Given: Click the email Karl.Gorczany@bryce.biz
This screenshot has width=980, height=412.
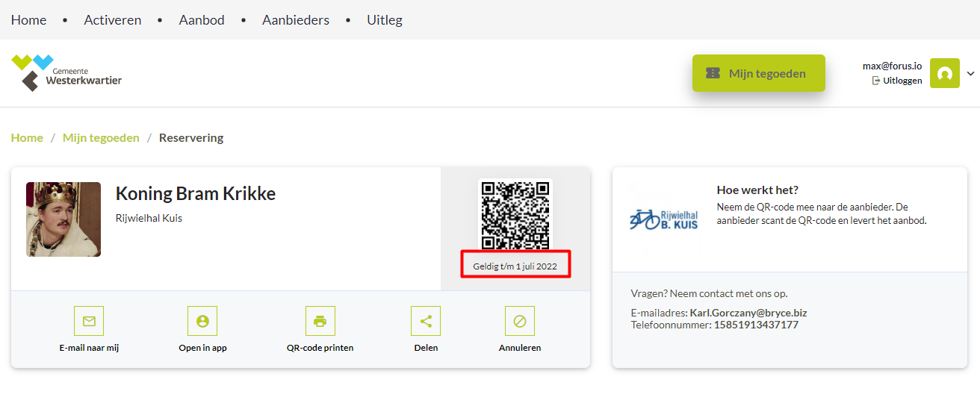Looking at the screenshot, I should pos(748,313).
